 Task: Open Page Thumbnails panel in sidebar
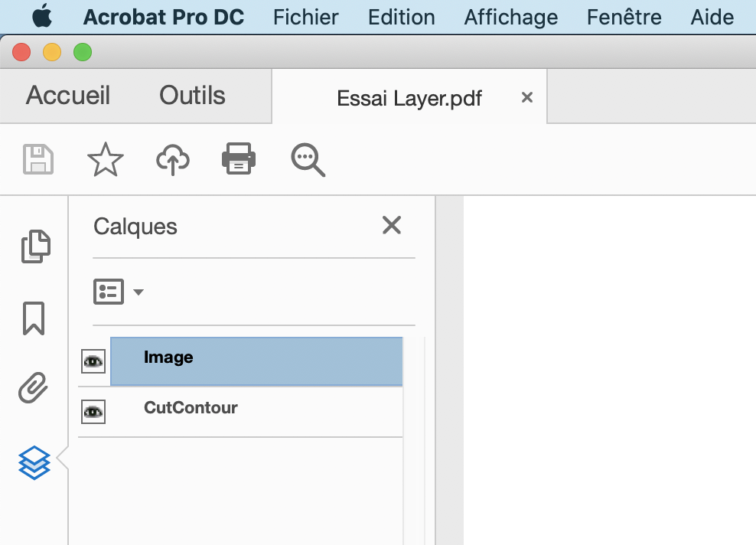(x=36, y=246)
